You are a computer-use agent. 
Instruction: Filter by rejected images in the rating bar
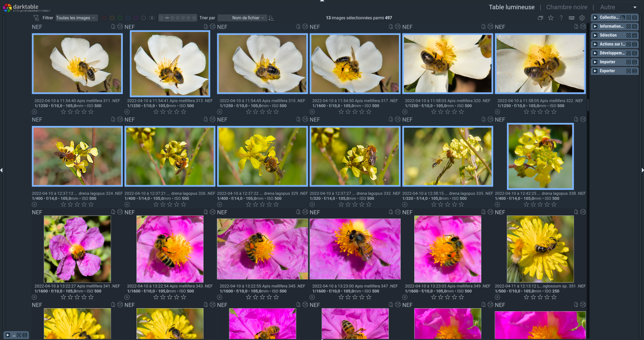click(x=161, y=18)
